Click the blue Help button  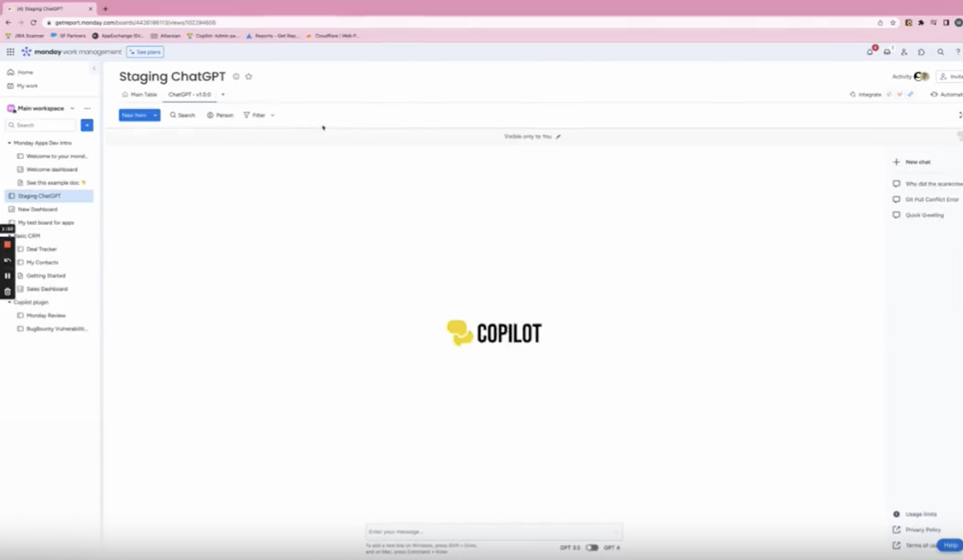tap(950, 545)
